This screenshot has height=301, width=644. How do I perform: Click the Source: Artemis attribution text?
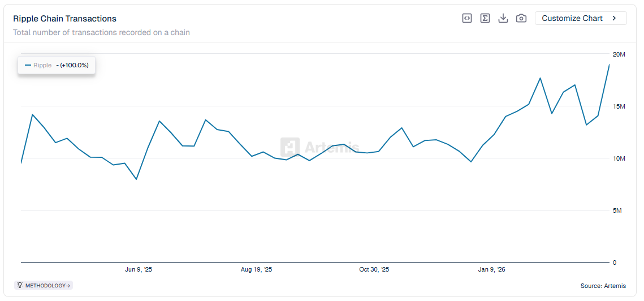(603, 286)
